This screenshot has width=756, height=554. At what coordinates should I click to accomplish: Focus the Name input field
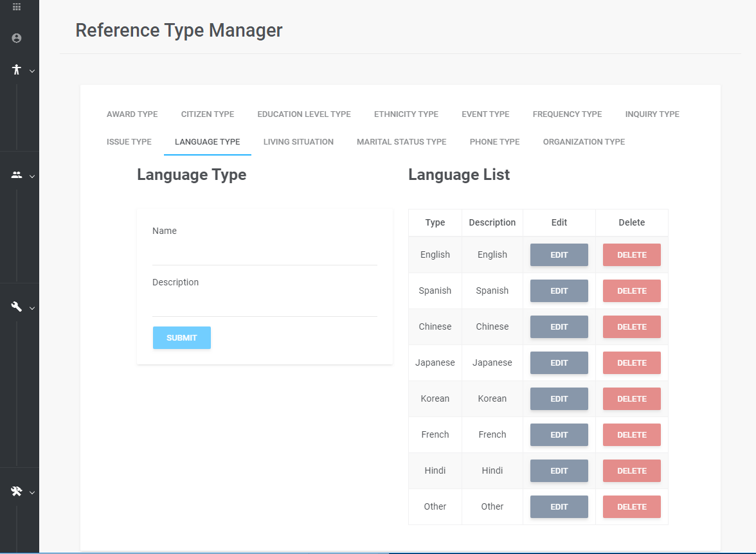click(x=265, y=254)
